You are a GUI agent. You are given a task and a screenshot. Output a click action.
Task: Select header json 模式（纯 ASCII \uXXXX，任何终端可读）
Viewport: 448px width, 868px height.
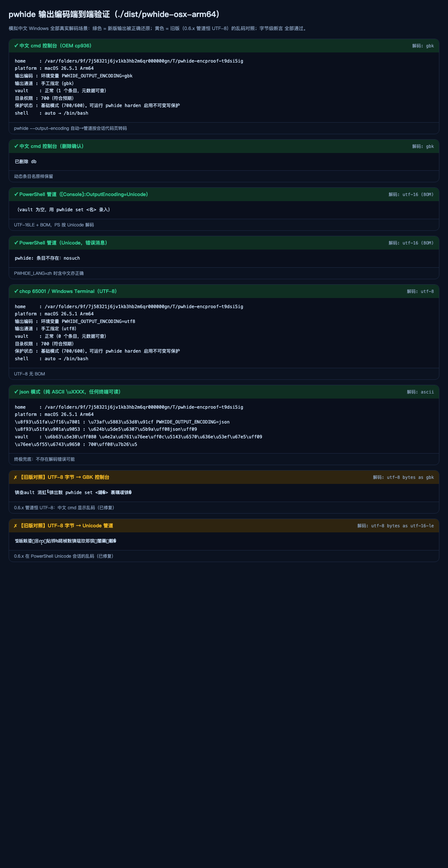(71, 392)
